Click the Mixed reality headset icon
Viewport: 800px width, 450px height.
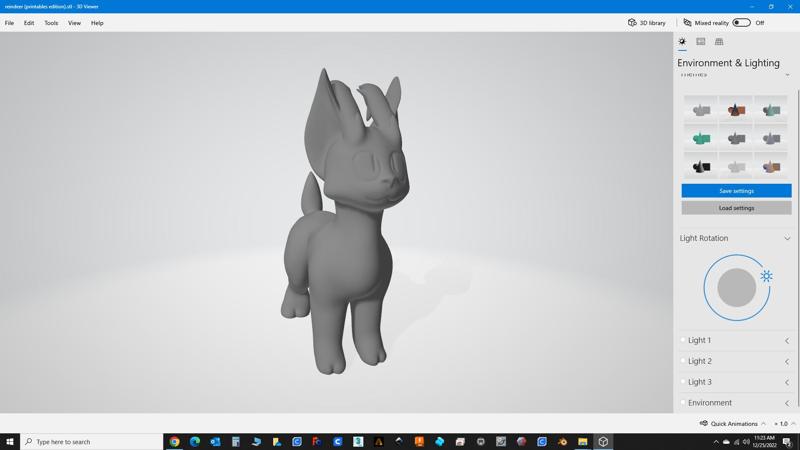coord(687,23)
